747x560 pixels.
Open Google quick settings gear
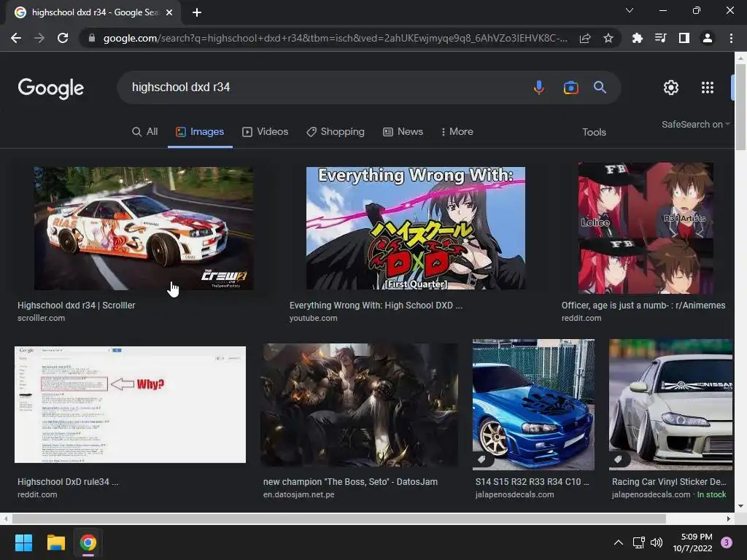[671, 87]
